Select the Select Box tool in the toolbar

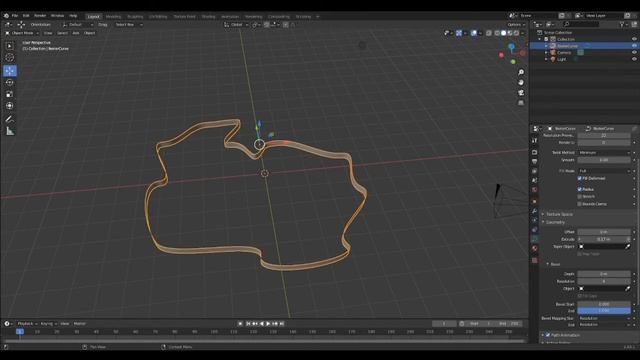pos(10,46)
